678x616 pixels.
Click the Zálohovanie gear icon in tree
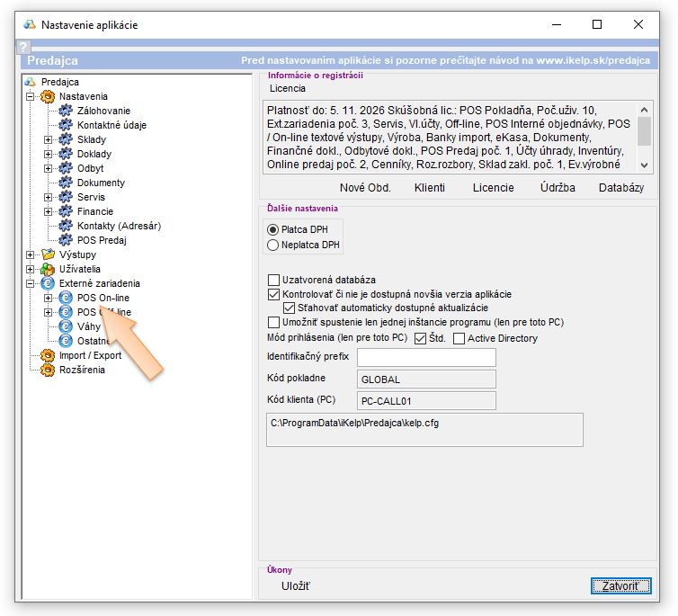65,111
